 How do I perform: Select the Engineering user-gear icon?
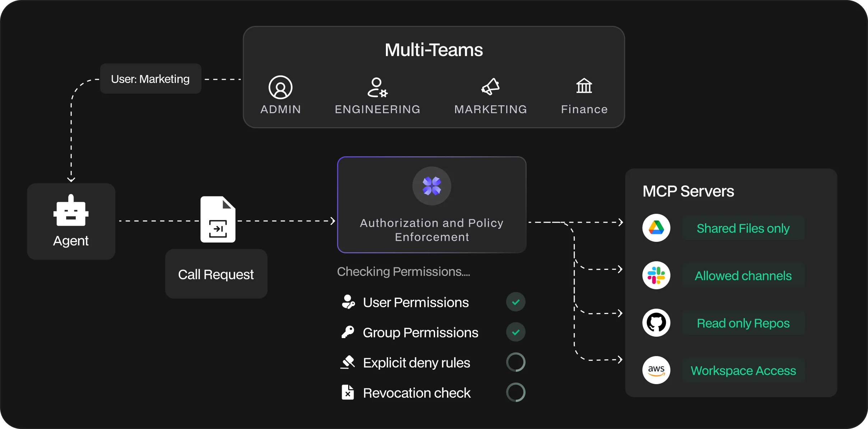[x=377, y=87]
